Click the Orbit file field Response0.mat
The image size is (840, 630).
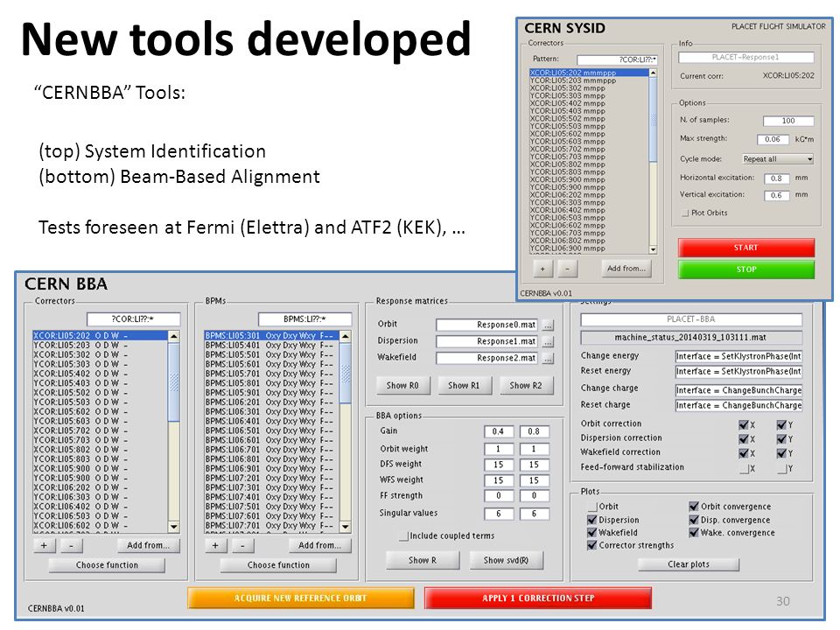tap(486, 325)
